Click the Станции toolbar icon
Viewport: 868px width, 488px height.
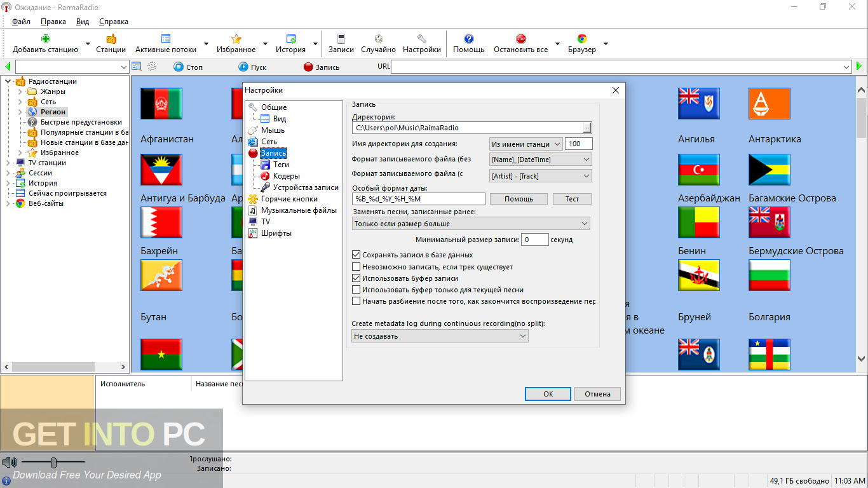[x=111, y=43]
